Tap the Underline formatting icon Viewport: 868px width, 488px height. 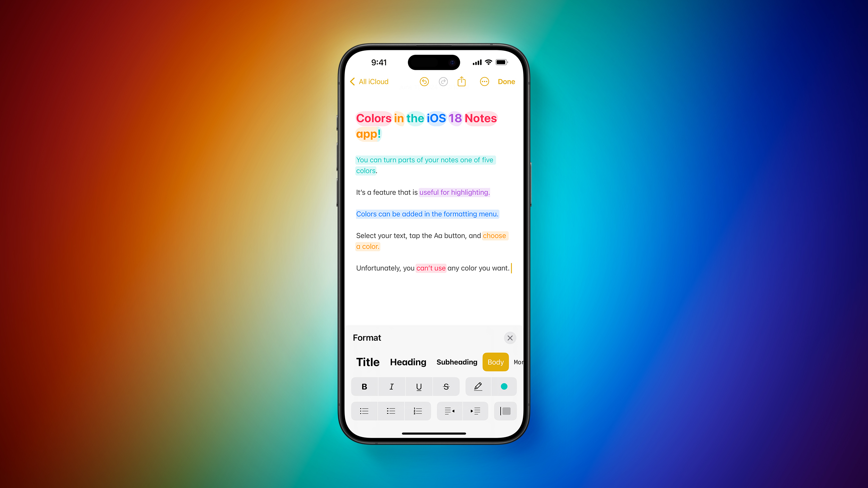coord(419,387)
